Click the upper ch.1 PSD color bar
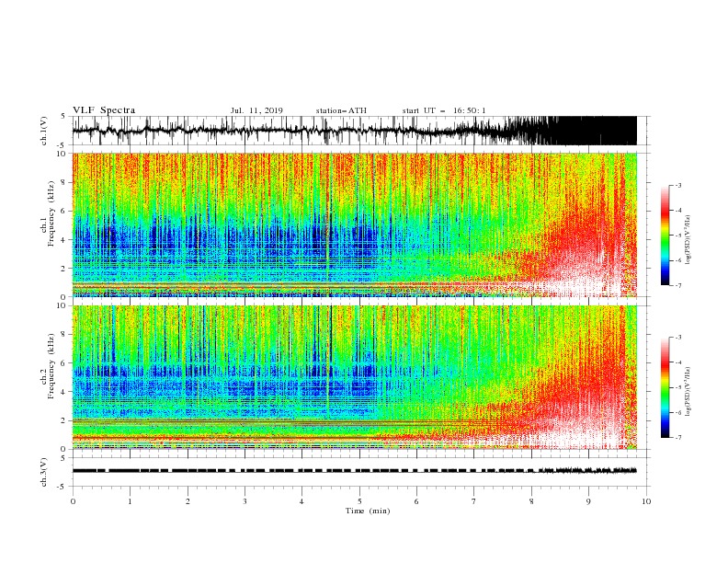728x563 pixels. tap(665, 236)
